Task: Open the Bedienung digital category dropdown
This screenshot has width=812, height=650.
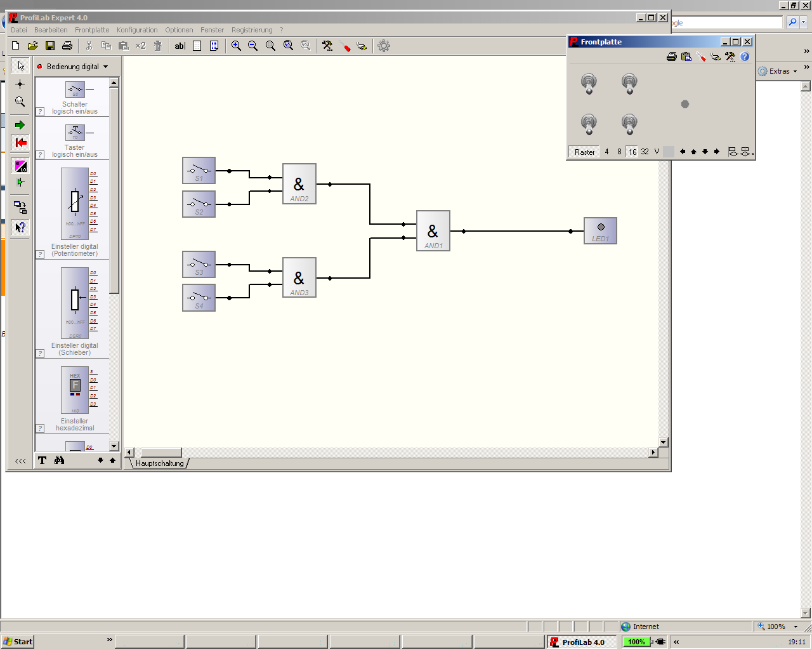Action: [73, 67]
